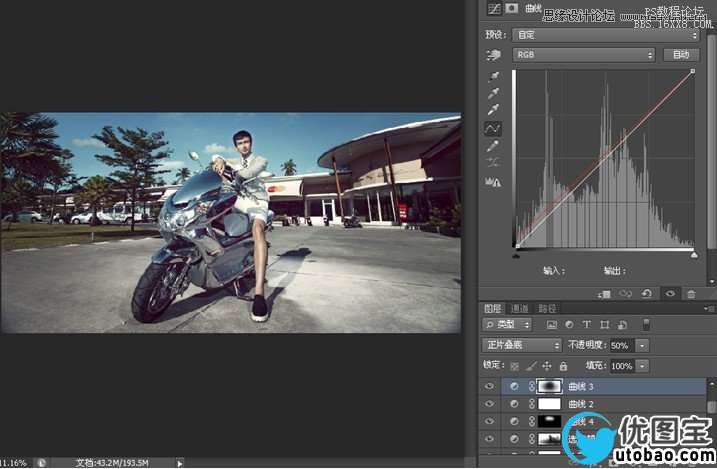Click the zoom percentage field in status bar
The height and width of the screenshot is (469, 717).
pos(13,463)
